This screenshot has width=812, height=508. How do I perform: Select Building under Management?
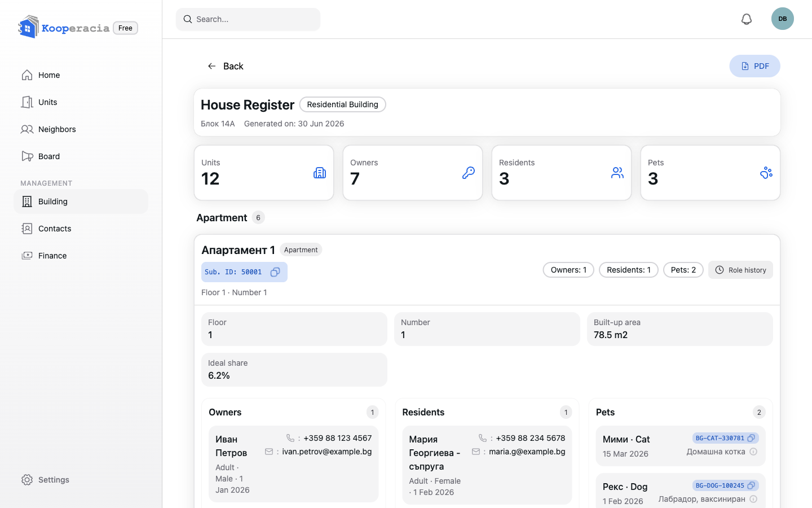pyautogui.click(x=81, y=202)
